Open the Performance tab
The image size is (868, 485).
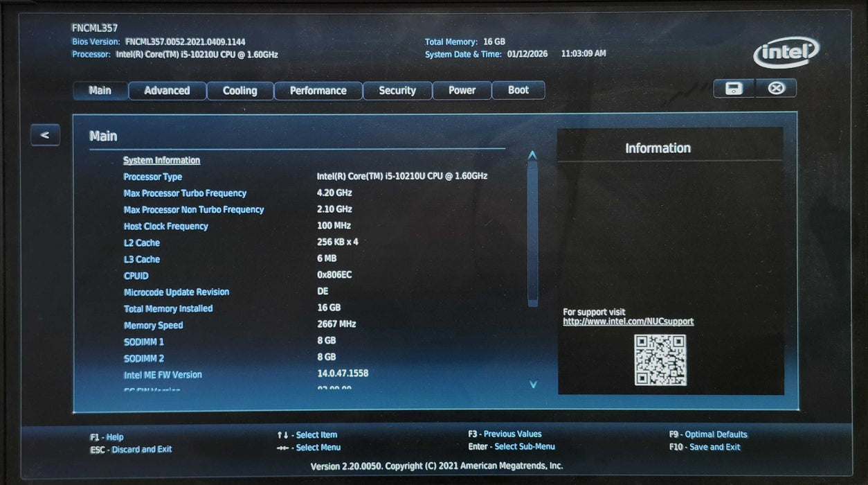tap(318, 91)
